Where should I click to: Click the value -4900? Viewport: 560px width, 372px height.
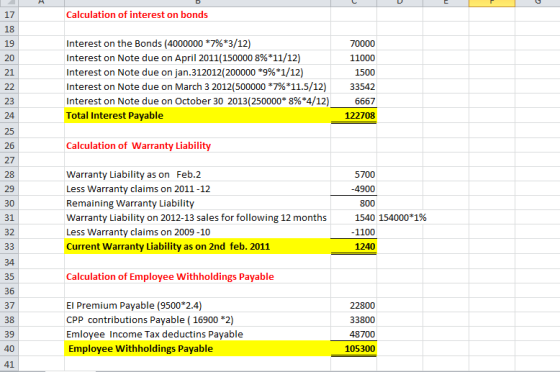[x=363, y=189]
